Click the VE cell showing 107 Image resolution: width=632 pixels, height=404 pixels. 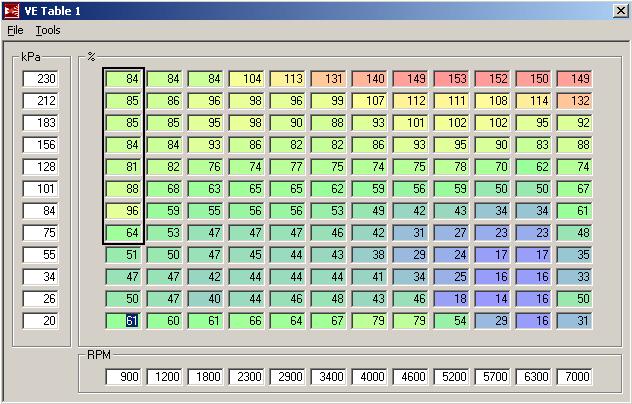[x=370, y=100]
